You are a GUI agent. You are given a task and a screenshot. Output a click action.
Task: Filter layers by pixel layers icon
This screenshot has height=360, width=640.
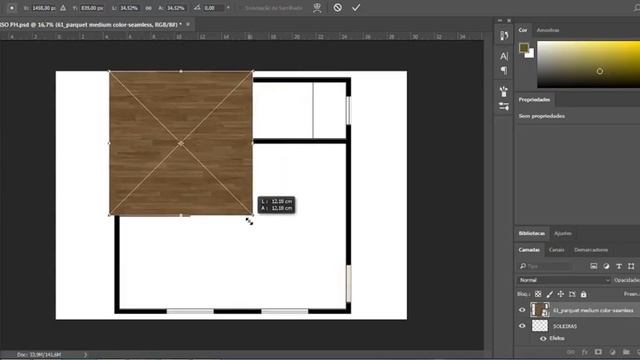coord(593,266)
